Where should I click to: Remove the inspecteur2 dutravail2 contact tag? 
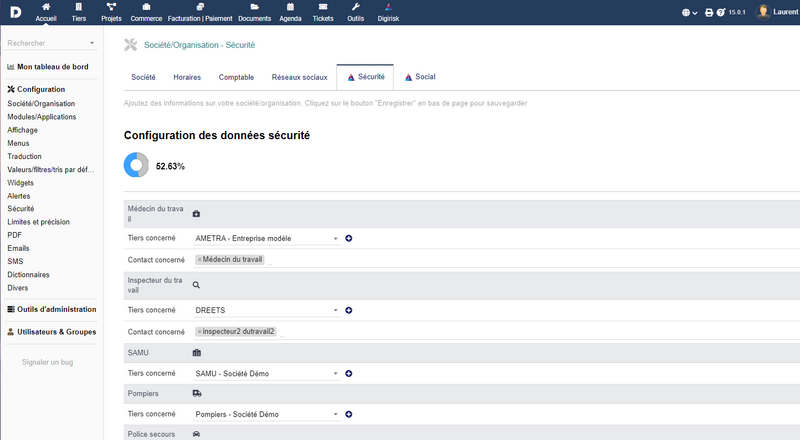point(199,332)
